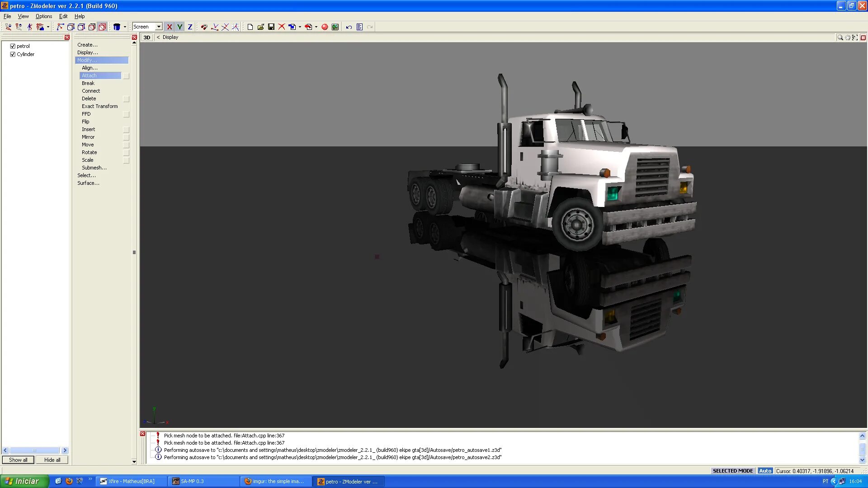
Task: Open the Materials editor red sphere
Action: click(325, 27)
